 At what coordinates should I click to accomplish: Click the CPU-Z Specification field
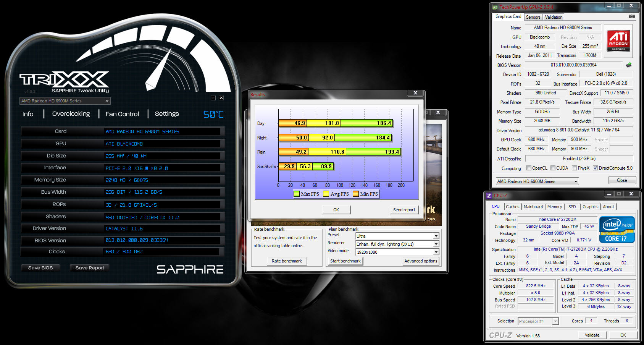(575, 249)
